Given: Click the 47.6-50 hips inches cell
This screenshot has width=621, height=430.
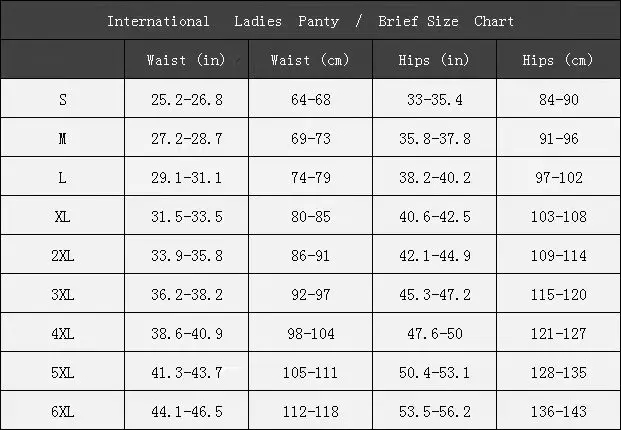Looking at the screenshot, I should coord(434,334).
